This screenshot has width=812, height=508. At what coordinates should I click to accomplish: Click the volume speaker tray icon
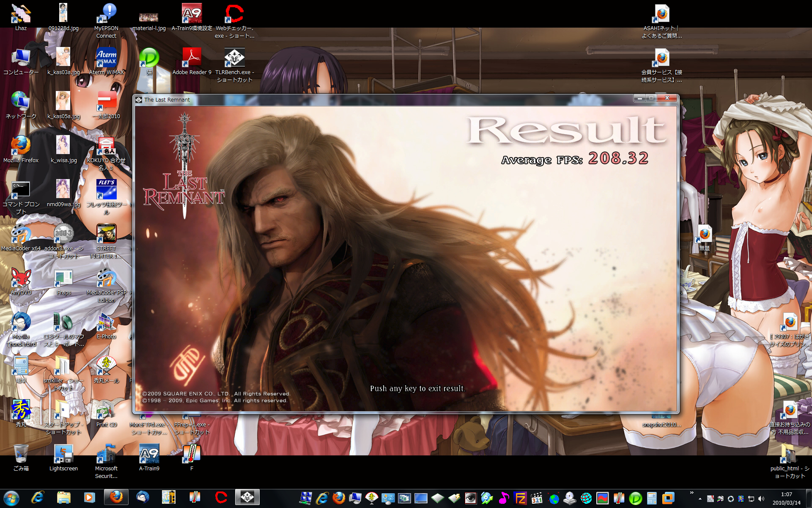(761, 499)
